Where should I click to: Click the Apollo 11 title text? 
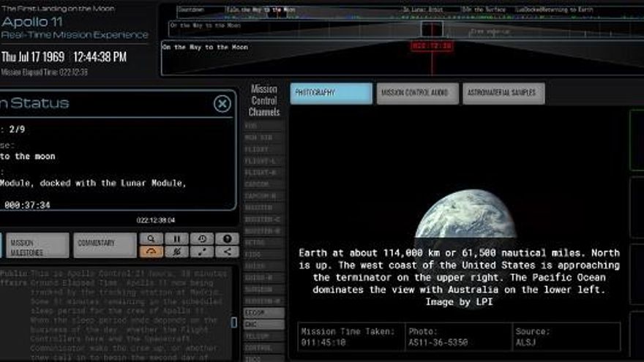point(32,22)
